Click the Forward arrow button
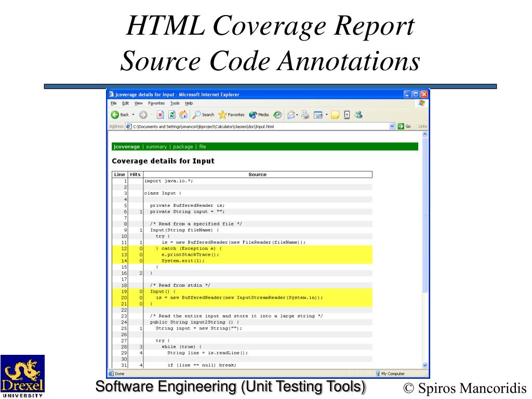Viewport: 532px width, 399px height. point(143,115)
